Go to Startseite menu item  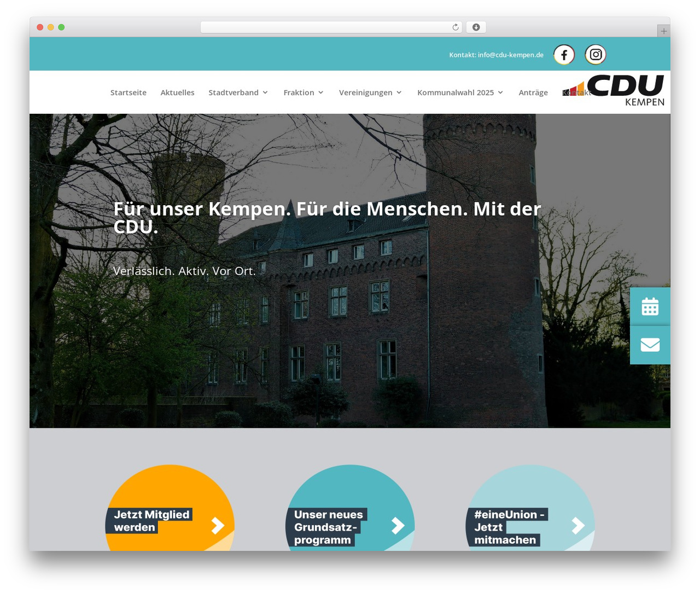coord(129,92)
